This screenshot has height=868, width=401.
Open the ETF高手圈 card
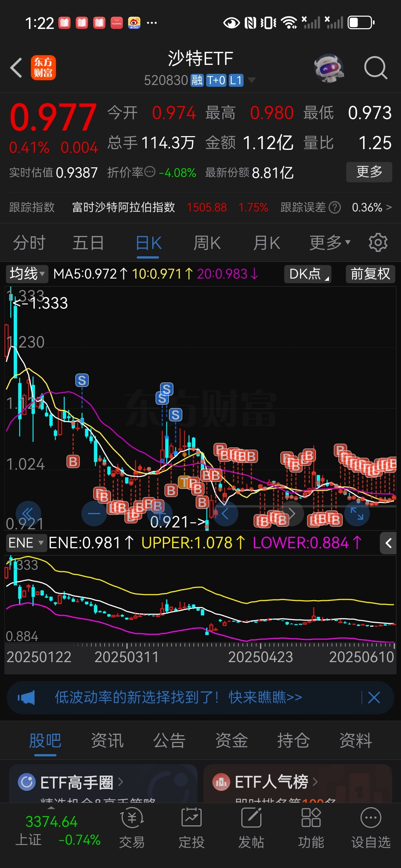pyautogui.click(x=103, y=783)
